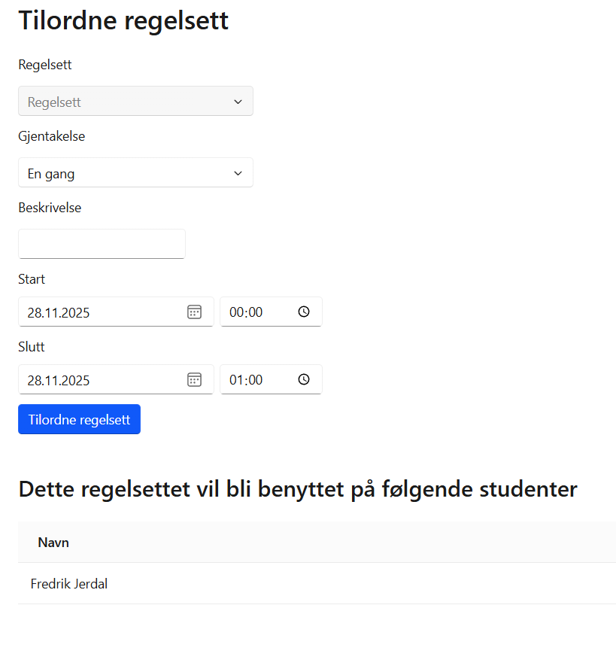Screen dimensions: 616x672
Task: Open the Gjentakelse dropdown showing En gang
Action: coord(135,173)
